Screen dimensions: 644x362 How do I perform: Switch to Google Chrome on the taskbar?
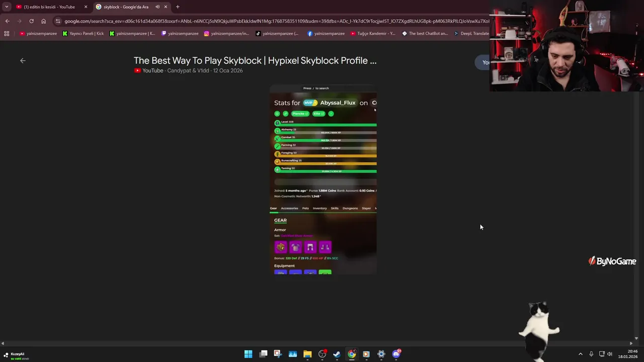tap(352, 354)
